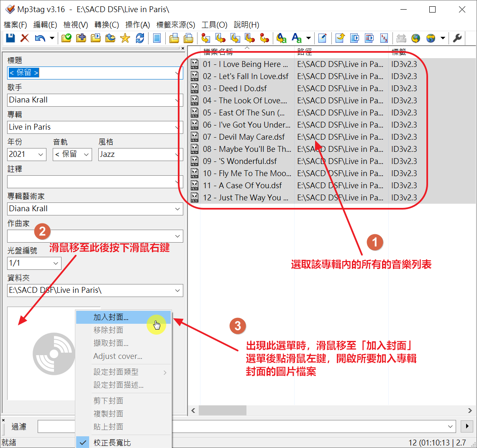Click the export icon with orange arrow
The width and height of the screenshot is (477, 448).
(340, 38)
